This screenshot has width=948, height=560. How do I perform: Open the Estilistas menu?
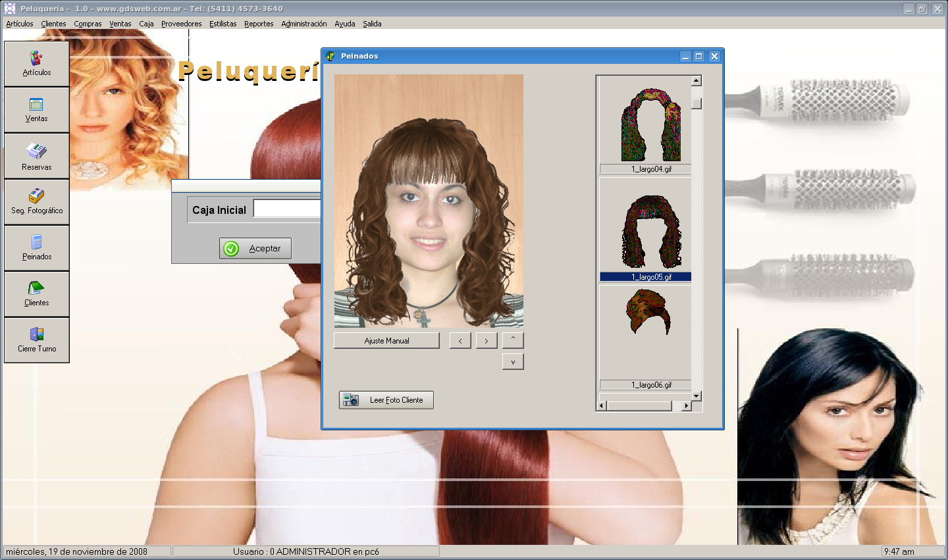[x=223, y=24]
